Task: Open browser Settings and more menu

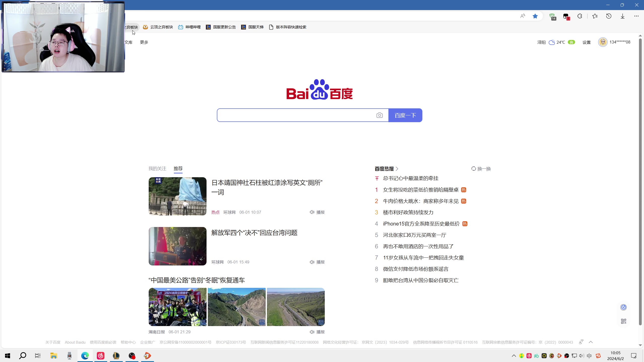Action: coord(636,16)
